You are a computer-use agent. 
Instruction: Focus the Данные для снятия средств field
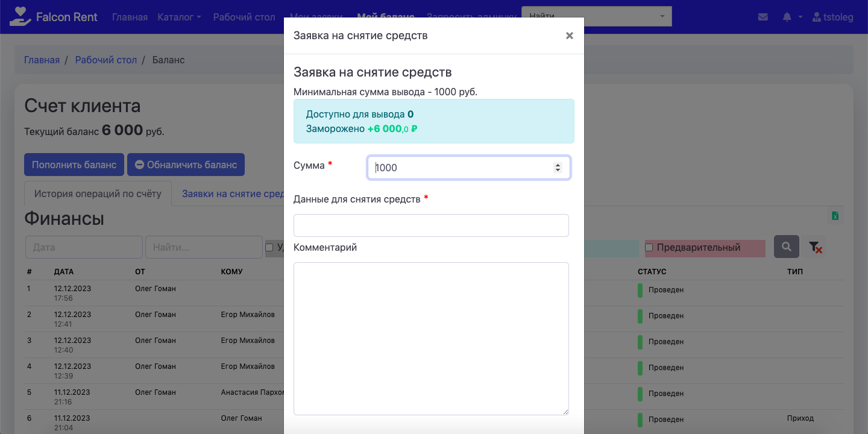[431, 225]
